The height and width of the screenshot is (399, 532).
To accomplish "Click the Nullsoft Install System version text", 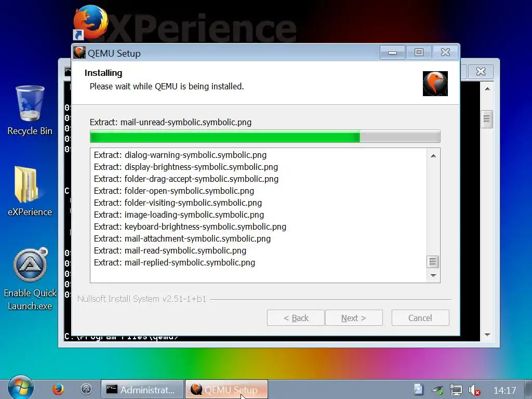I will click(x=142, y=299).
